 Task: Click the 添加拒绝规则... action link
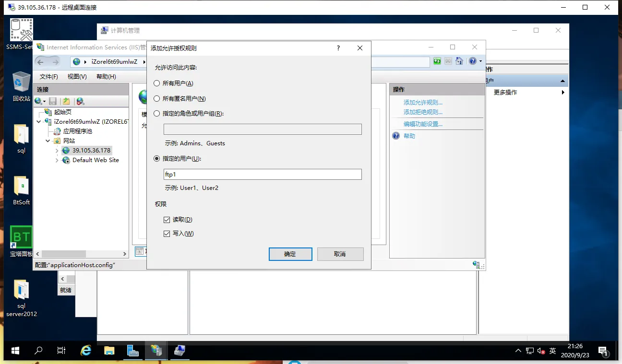[423, 112]
